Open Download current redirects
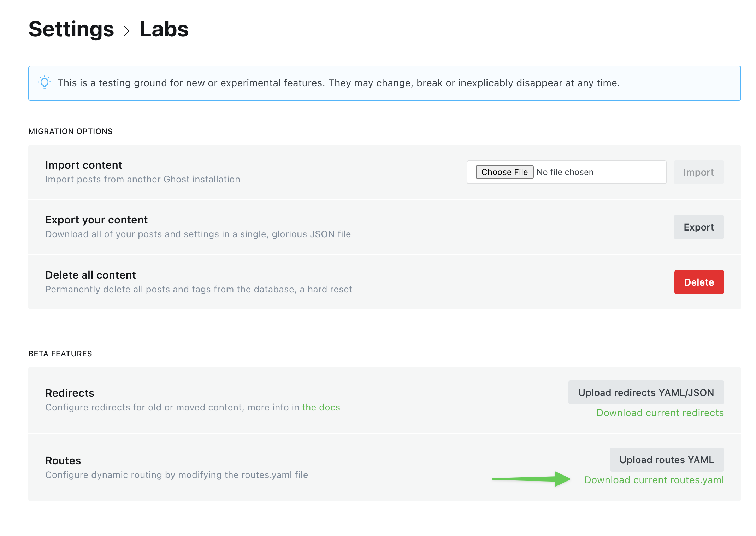Viewport: 756px width, 536px height. [x=660, y=413]
